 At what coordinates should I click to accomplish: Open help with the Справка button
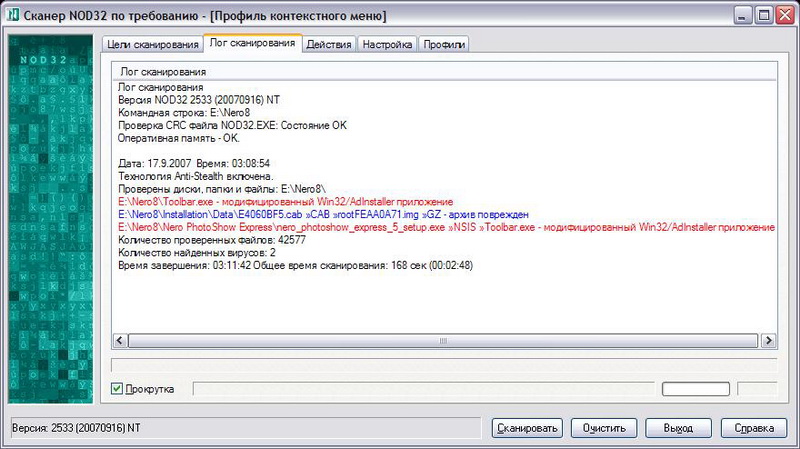754,428
